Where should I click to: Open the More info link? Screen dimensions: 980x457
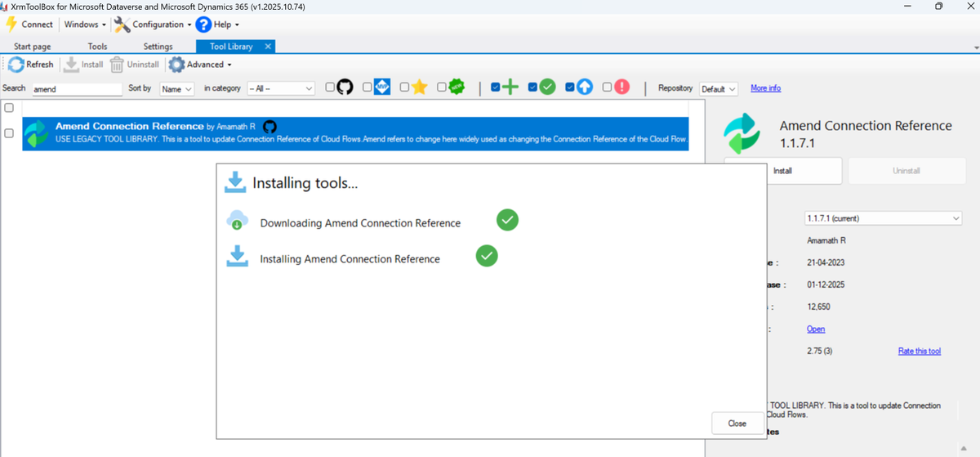point(765,87)
